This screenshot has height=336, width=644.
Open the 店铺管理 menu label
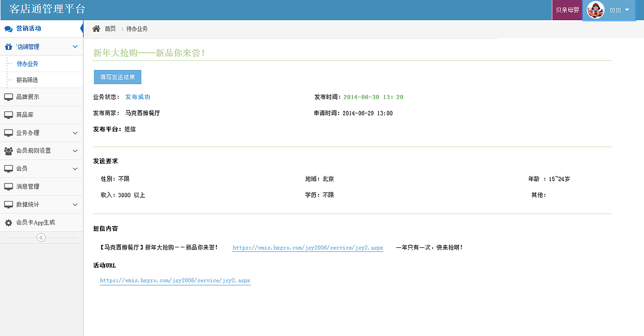point(28,47)
